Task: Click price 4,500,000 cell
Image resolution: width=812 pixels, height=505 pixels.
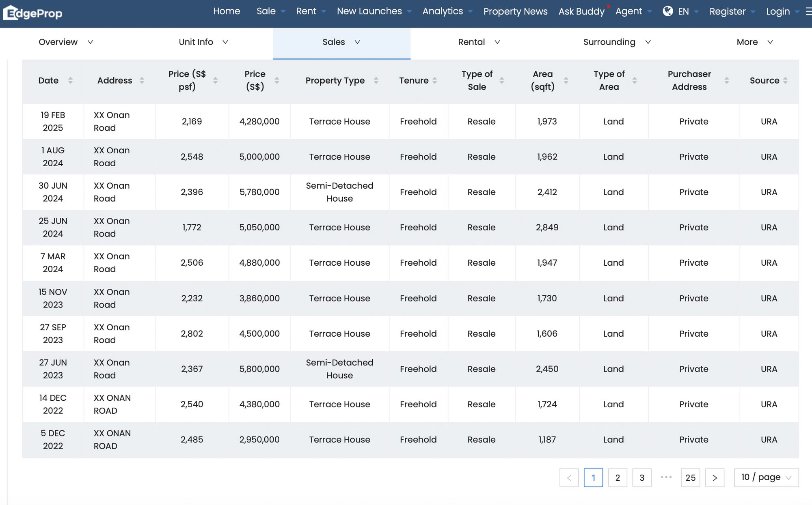Action: tap(259, 333)
